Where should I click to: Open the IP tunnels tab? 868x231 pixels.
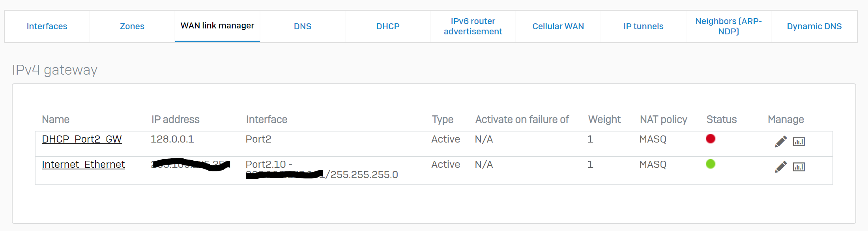(x=644, y=26)
